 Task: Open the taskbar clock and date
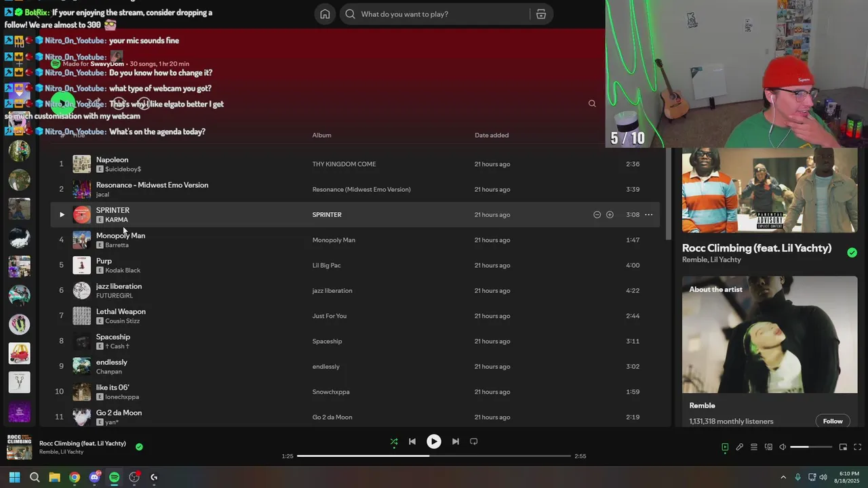click(x=848, y=477)
